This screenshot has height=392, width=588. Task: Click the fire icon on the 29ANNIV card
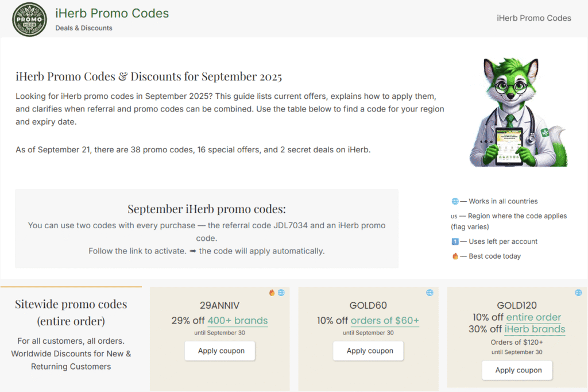pos(272,293)
